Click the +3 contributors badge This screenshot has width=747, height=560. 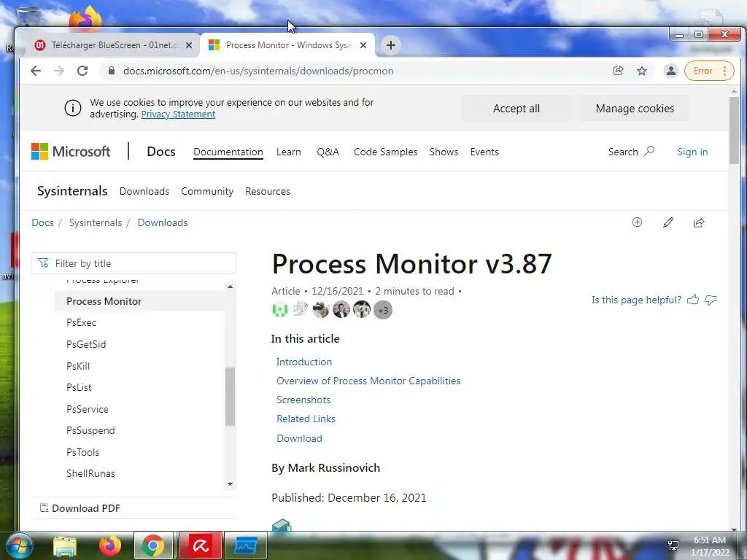(383, 310)
